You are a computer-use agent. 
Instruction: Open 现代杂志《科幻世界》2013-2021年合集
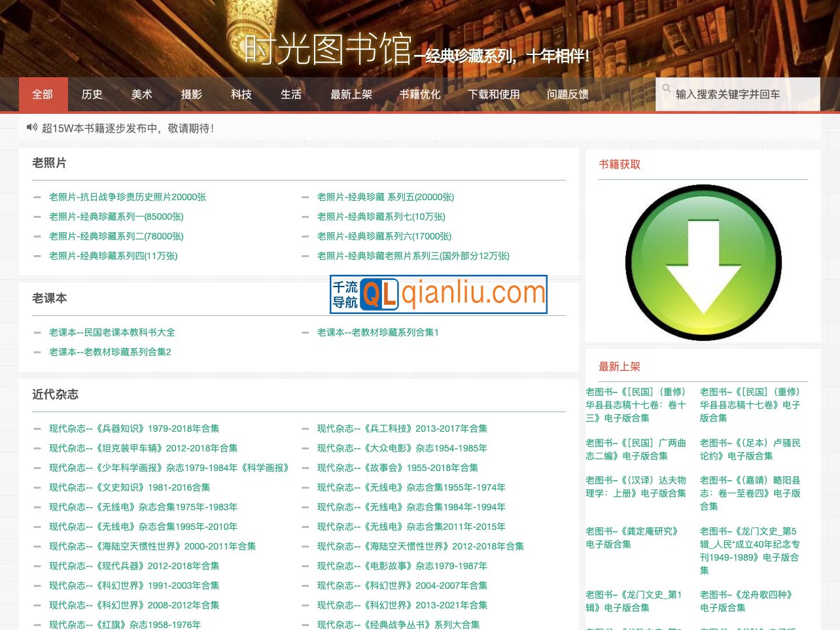[x=402, y=605]
